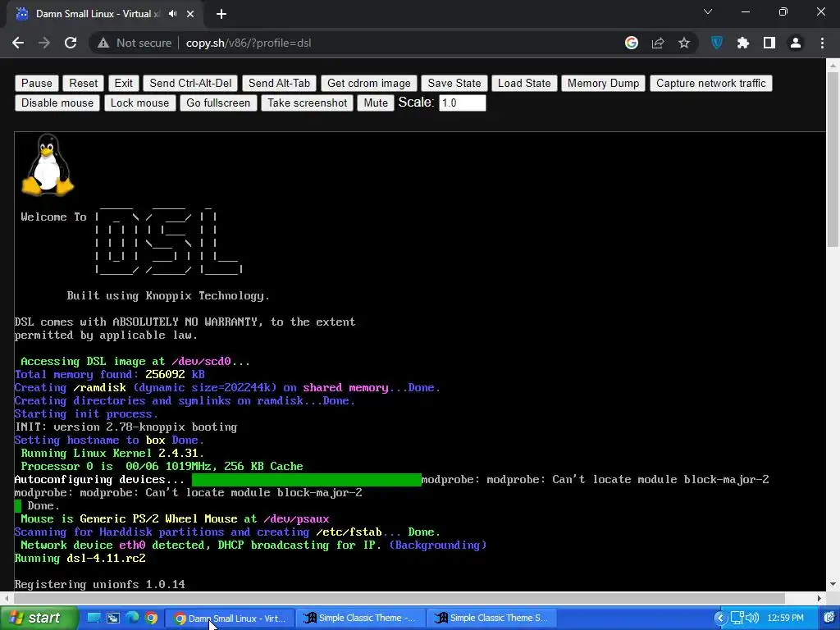Click the text 'Built using Knoppix Technology.'
Viewport: 840px width, 630px height.
click(168, 295)
